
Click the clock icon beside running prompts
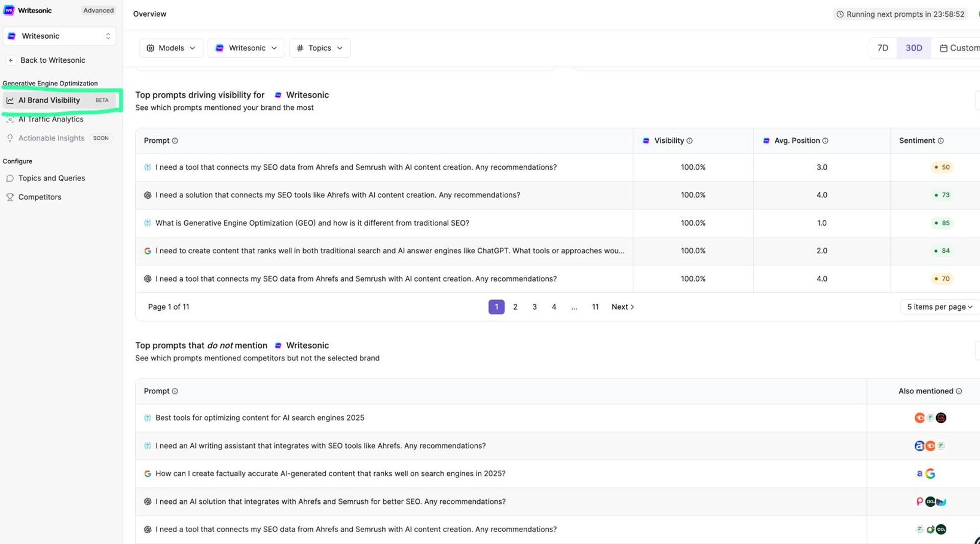[x=840, y=14]
